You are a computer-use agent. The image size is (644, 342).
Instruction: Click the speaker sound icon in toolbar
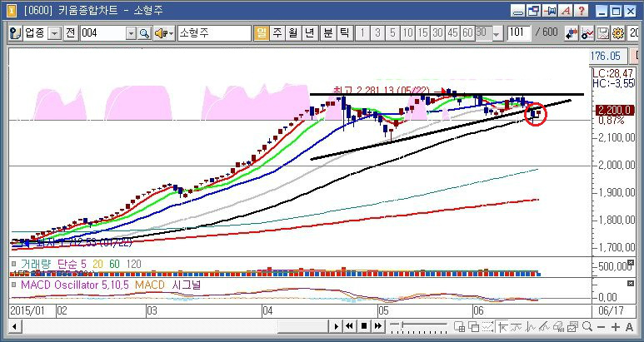(x=160, y=33)
